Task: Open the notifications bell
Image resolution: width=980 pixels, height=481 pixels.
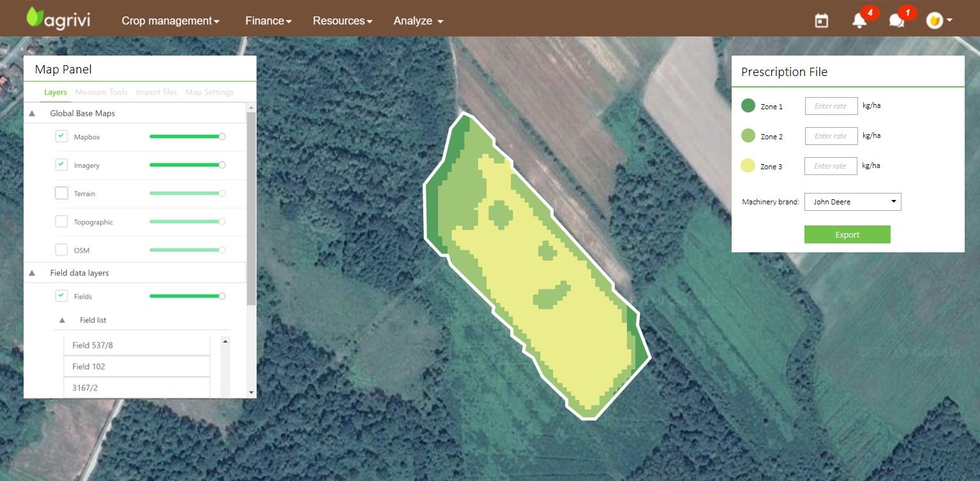Action: [859, 21]
